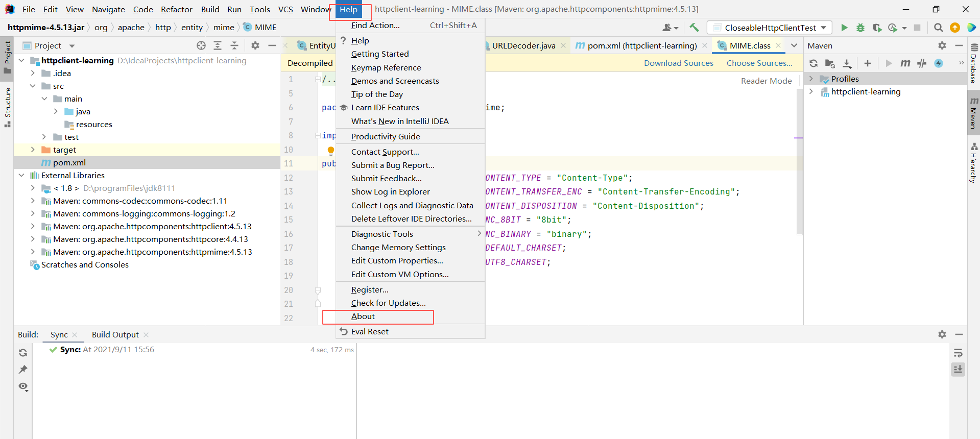Screen dimensions: 980x439
Task: Click the Build Project hammer icon
Action: tap(694, 28)
